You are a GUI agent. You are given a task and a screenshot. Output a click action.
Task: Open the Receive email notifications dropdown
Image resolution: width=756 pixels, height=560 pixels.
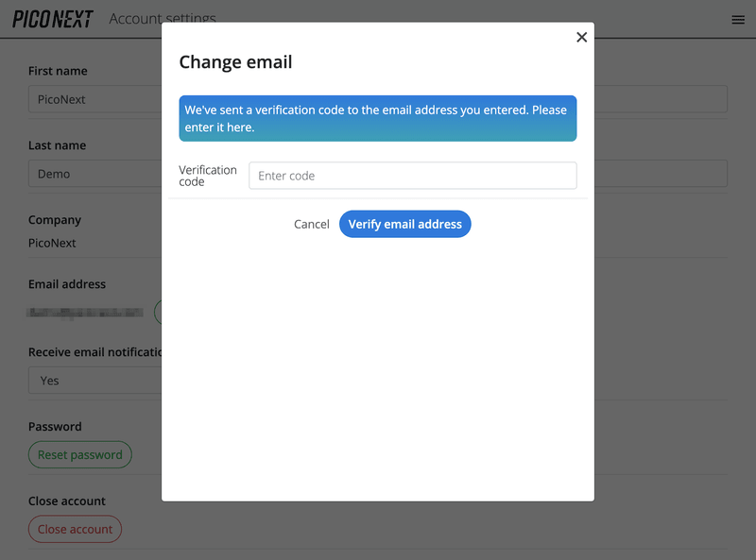[x=94, y=381]
